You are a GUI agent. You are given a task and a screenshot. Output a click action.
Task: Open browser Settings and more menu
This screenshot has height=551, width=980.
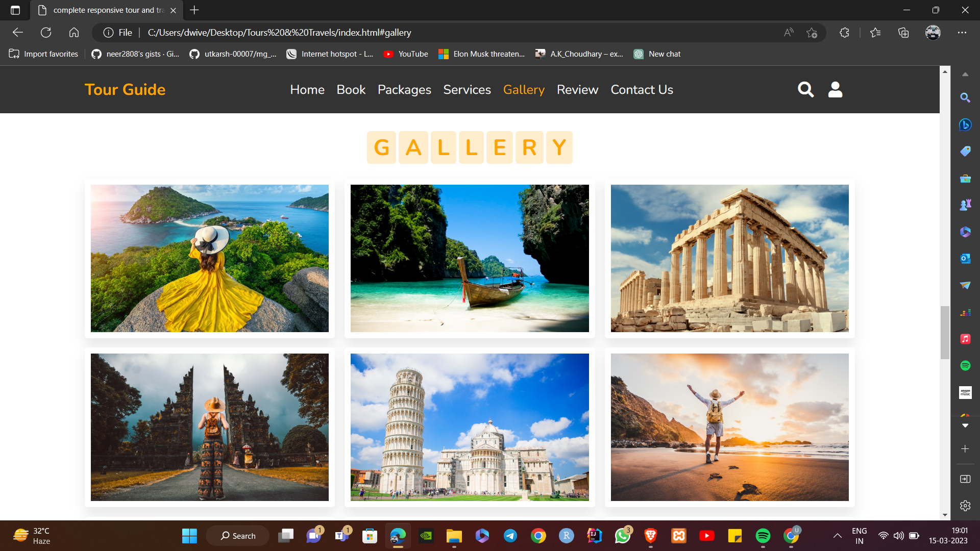tap(962, 33)
